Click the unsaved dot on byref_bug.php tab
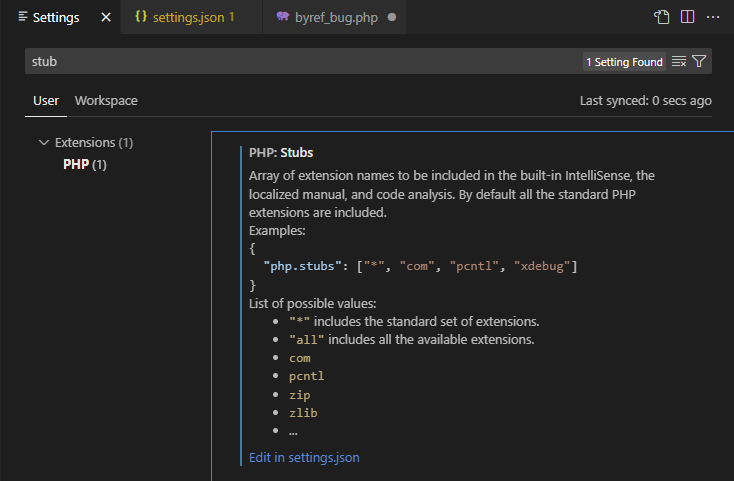This screenshot has width=734, height=481. click(x=391, y=17)
